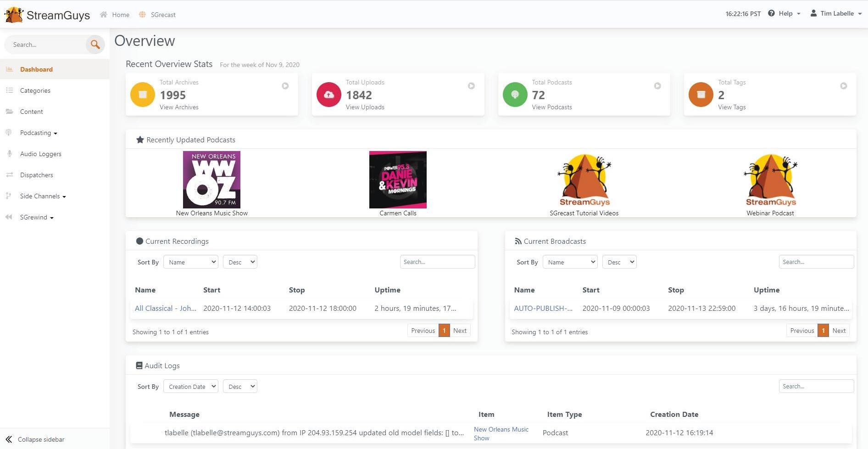Open Current Recordings Sort By Name dropdown
The width and height of the screenshot is (868, 449).
pyautogui.click(x=191, y=262)
